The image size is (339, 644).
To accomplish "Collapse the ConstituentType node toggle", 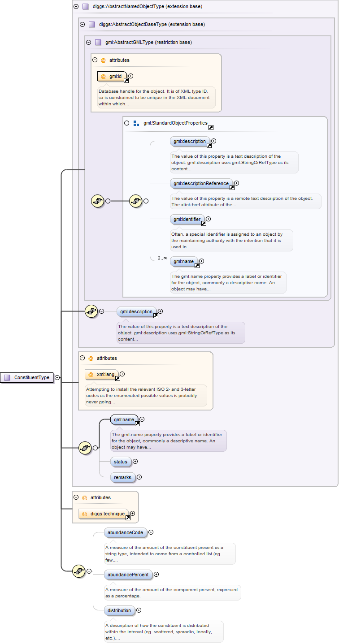I will [57, 377].
